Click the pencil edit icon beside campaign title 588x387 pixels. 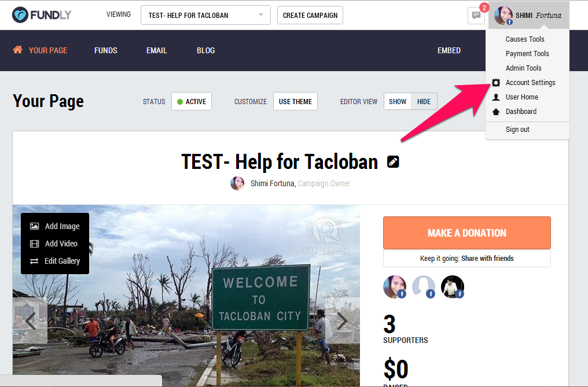pyautogui.click(x=393, y=162)
